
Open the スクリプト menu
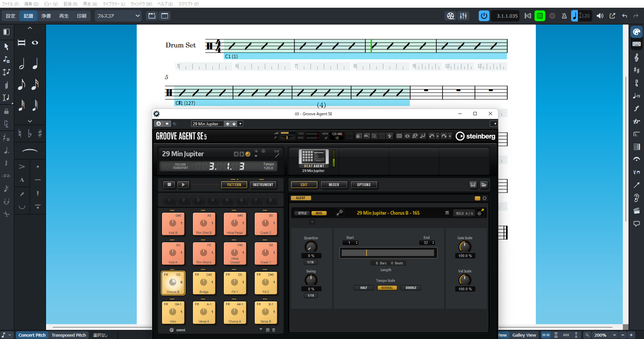coord(188,4)
